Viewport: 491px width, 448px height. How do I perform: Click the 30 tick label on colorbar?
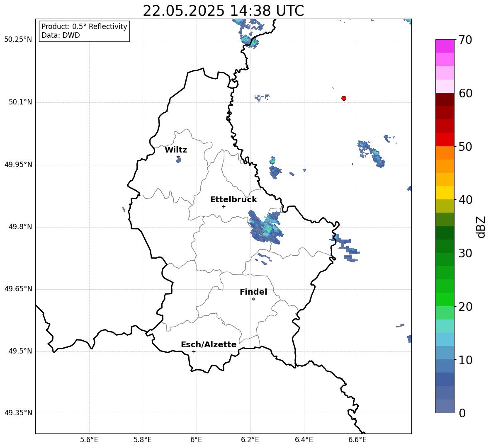(465, 253)
